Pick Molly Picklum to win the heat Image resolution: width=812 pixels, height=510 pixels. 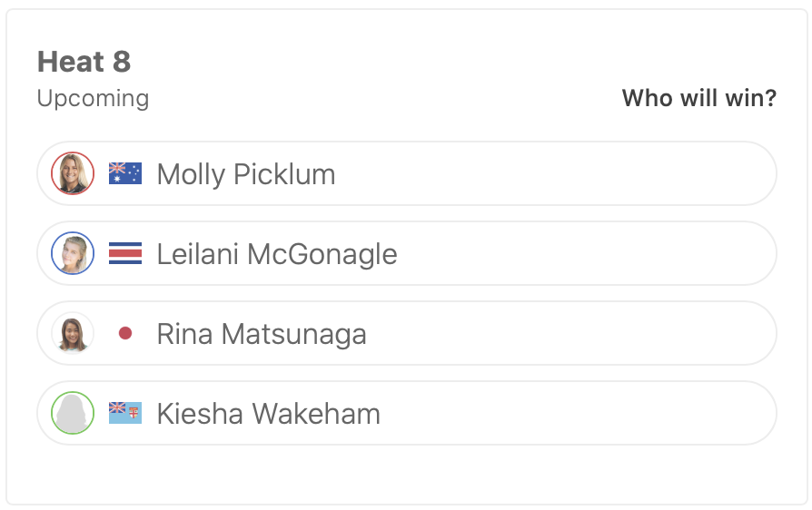(x=545, y=173)
